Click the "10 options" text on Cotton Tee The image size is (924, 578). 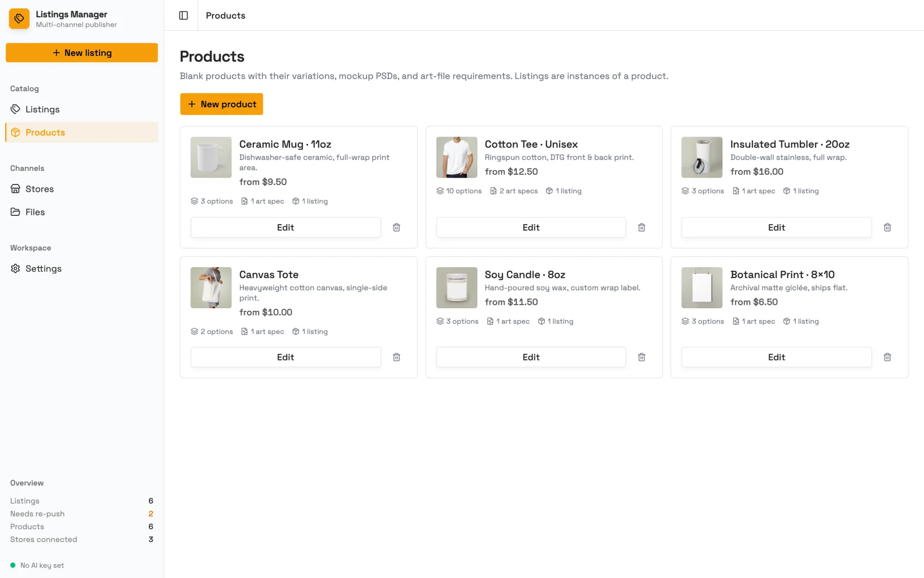[464, 191]
